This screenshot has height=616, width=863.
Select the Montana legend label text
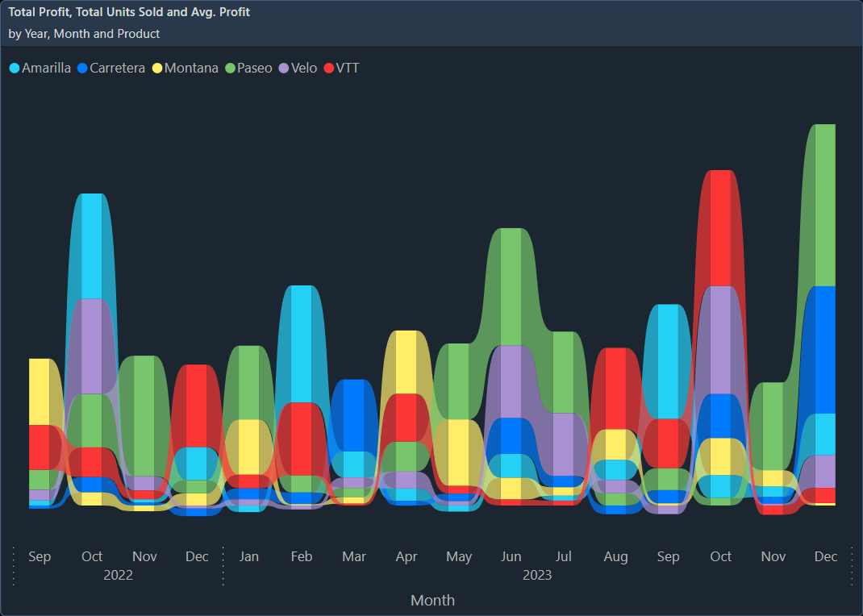(191, 69)
